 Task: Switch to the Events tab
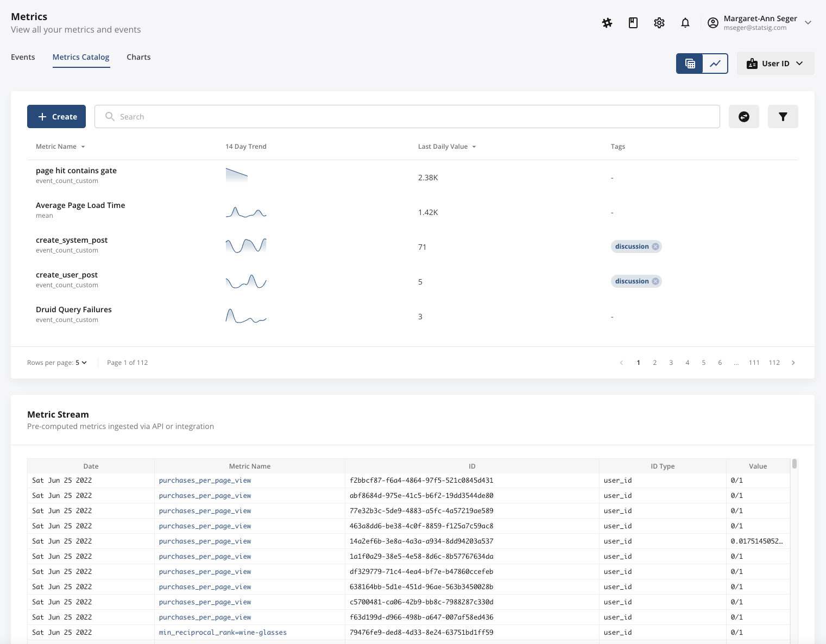23,56
